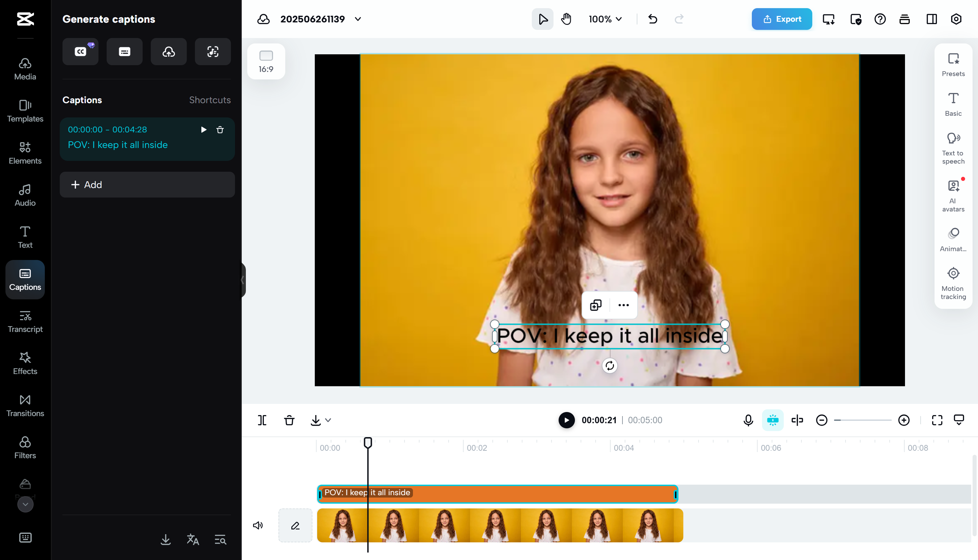Viewport: 978px width, 560px height.
Task: Mute the video track audio
Action: pyautogui.click(x=258, y=525)
